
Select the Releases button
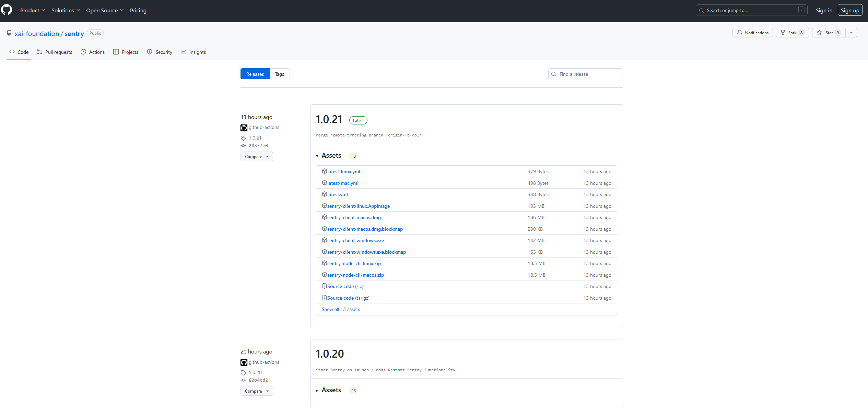[x=255, y=74]
